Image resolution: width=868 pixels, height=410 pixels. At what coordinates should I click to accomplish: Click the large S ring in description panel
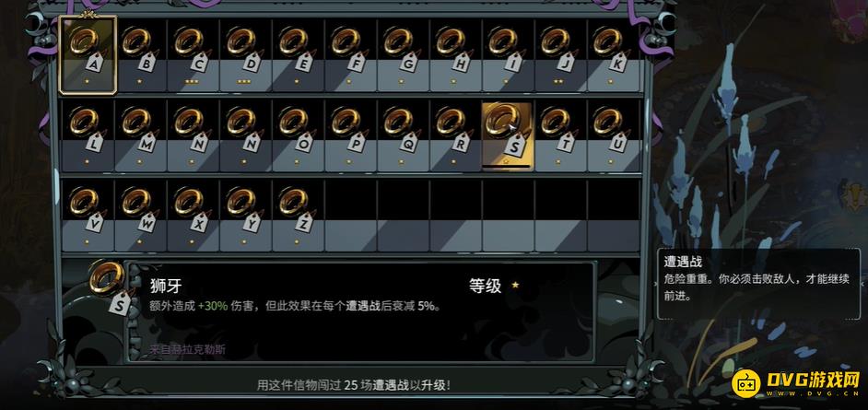pos(111,286)
